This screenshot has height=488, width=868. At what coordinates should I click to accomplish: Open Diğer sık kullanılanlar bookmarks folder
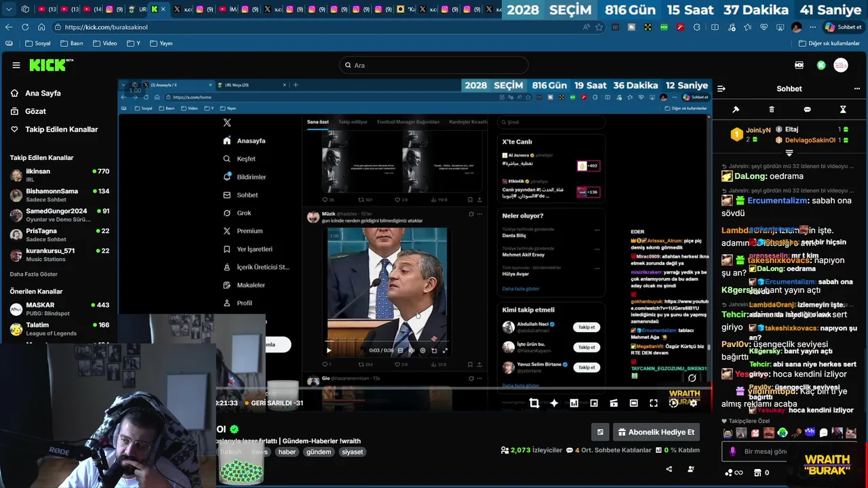(x=829, y=43)
